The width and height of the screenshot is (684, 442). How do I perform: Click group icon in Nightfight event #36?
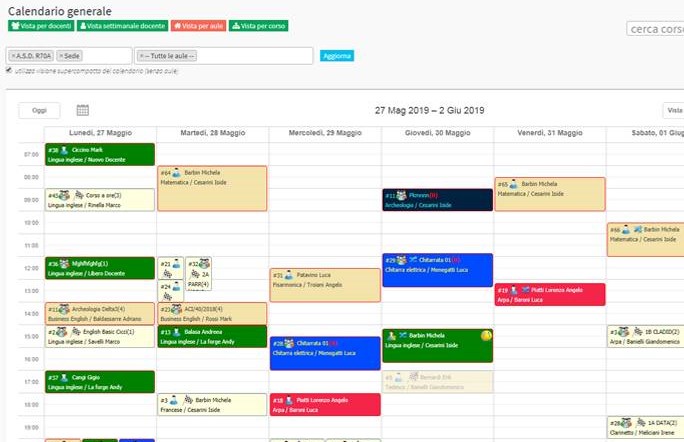[63, 264]
